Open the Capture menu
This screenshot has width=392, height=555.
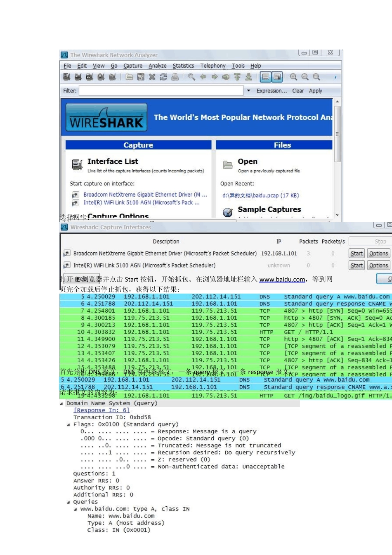133,66
